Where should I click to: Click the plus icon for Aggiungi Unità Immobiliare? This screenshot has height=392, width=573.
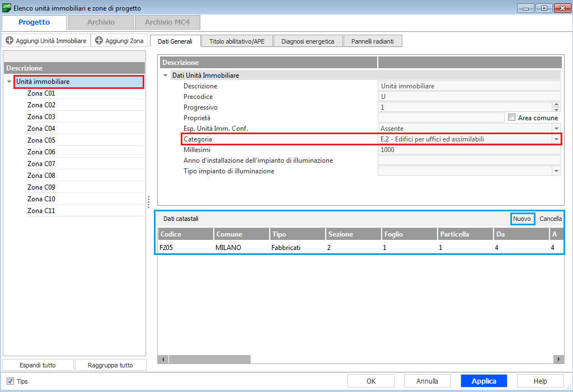(x=10, y=41)
